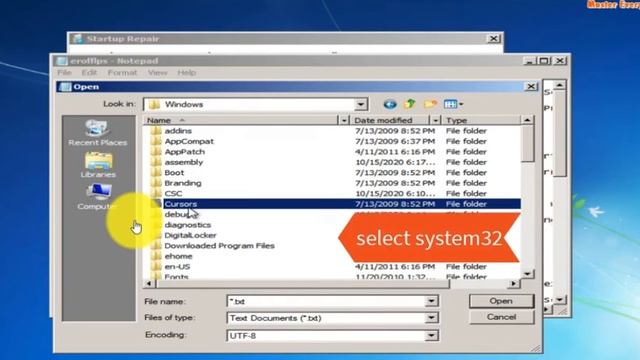Open the Name column filter arrow
The width and height of the screenshot is (640, 360).
tap(344, 120)
